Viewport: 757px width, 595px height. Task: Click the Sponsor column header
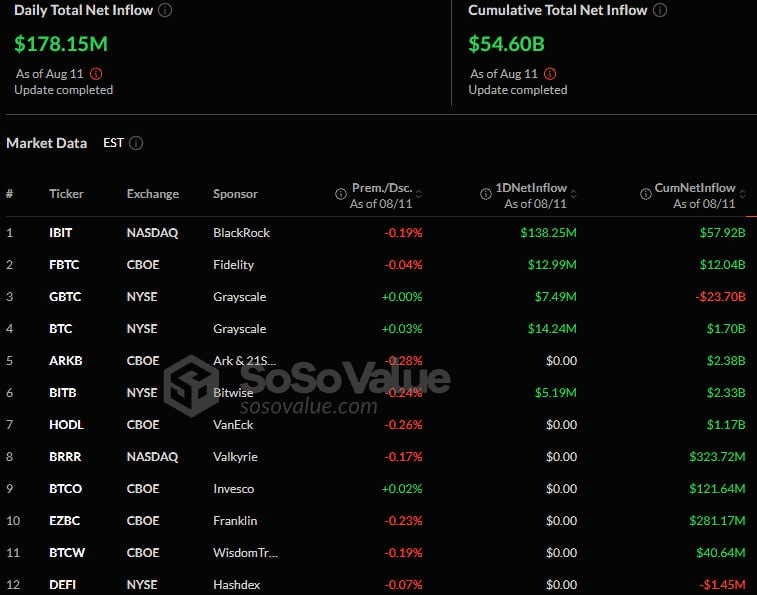click(x=235, y=194)
